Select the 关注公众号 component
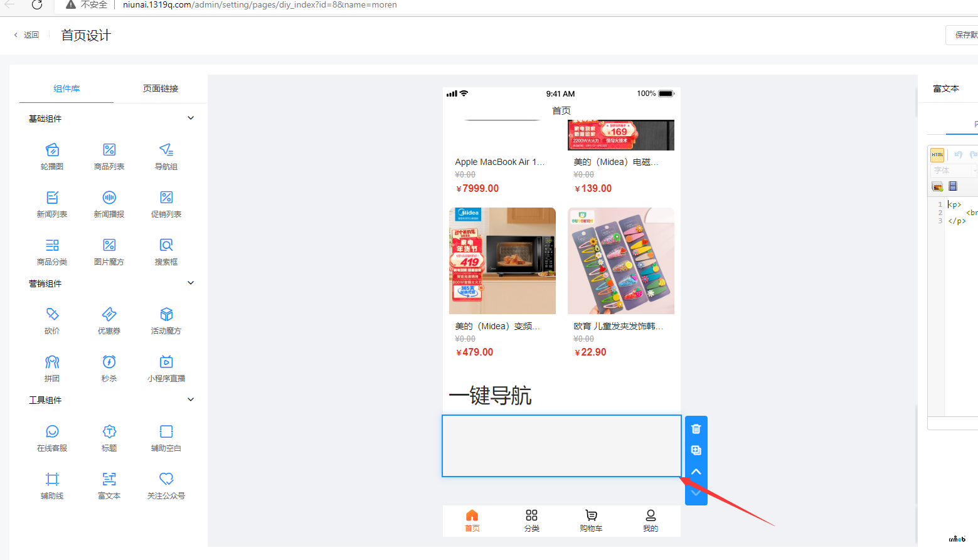Screen dimensions: 978x560 point(166,485)
